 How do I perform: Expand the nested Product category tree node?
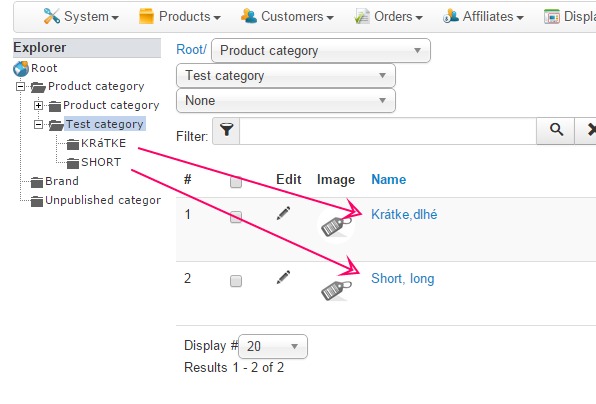tap(38, 105)
